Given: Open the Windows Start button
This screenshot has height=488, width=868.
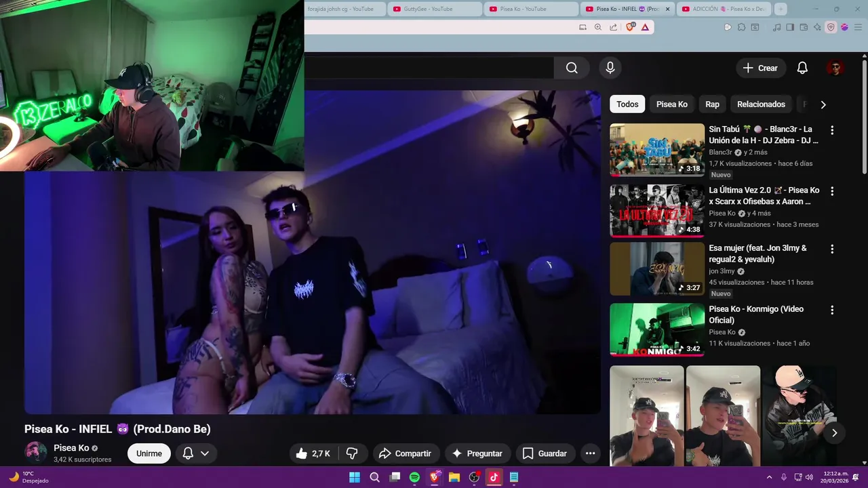Looking at the screenshot, I should [355, 477].
